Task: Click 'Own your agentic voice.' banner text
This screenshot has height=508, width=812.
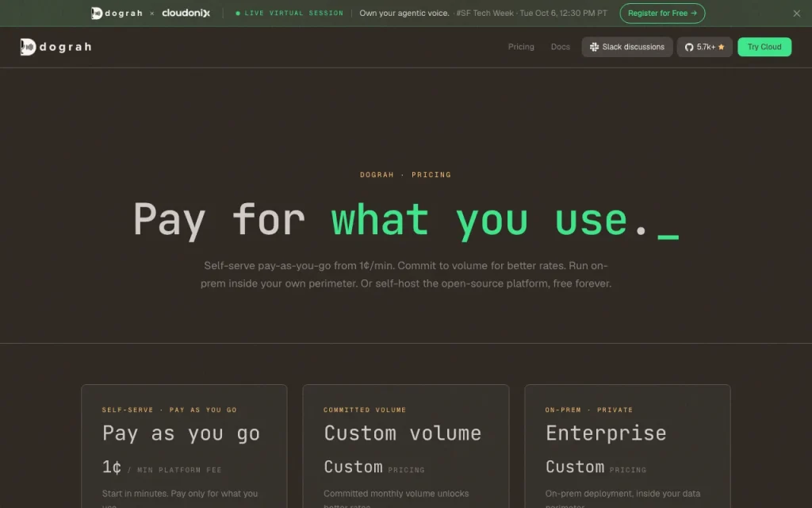Action: tap(404, 13)
